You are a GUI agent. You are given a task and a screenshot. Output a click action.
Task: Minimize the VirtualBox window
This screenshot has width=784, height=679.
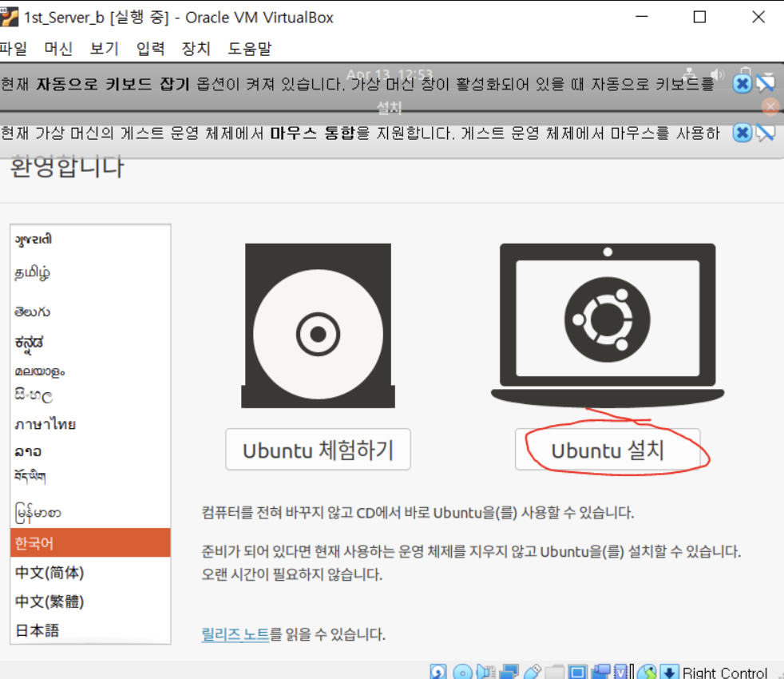point(642,17)
